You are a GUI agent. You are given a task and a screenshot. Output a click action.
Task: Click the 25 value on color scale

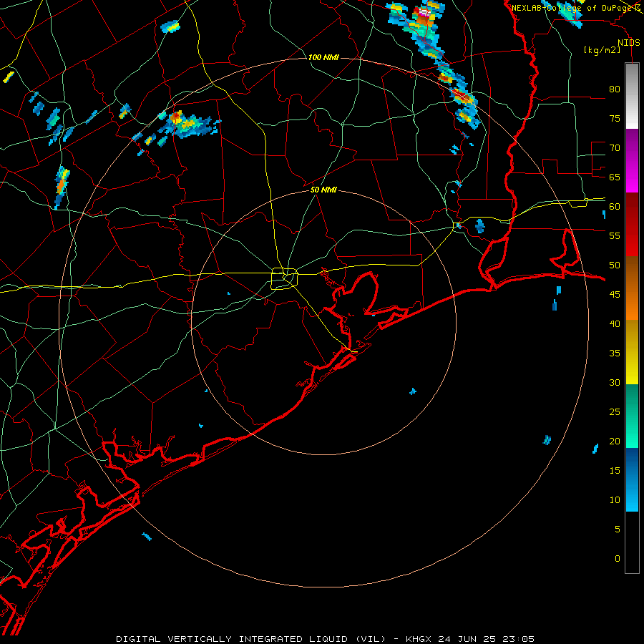point(615,412)
